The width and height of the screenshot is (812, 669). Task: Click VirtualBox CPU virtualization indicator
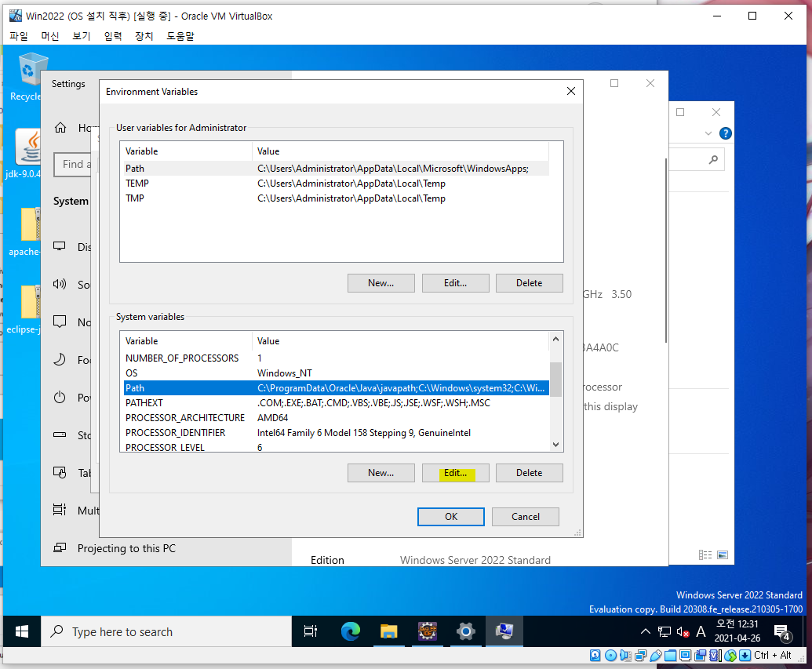[716, 656]
